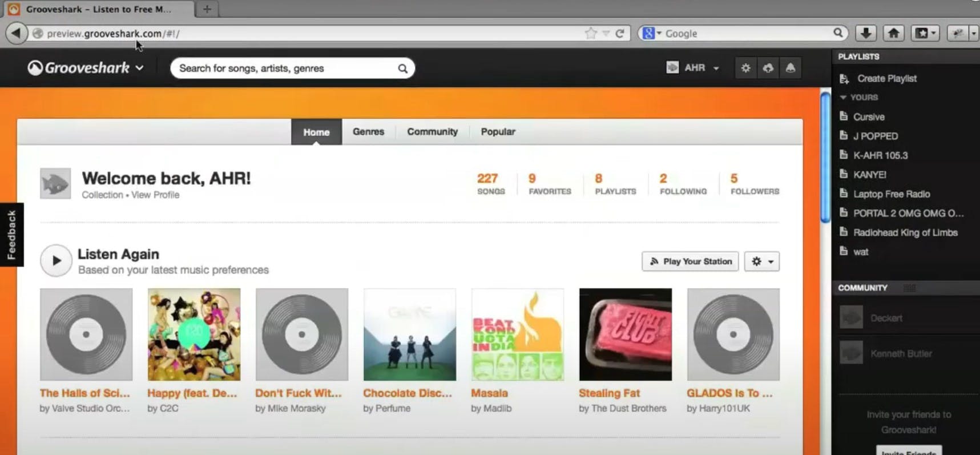Screen dimensions: 980x455
Task: Collapse the YOURS playlists section
Action: (x=843, y=98)
